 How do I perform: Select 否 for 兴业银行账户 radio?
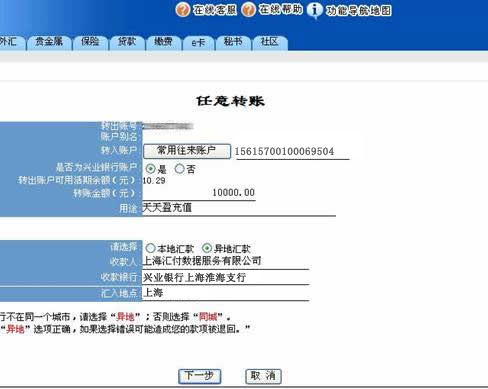pos(179,169)
